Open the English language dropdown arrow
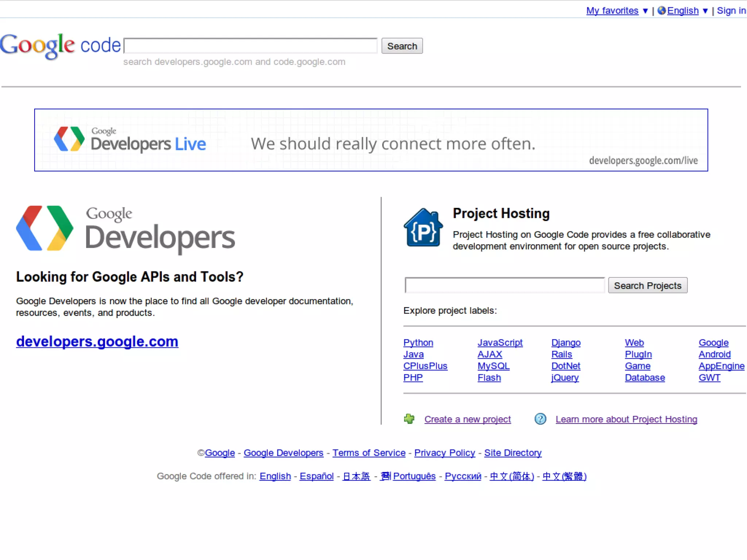 point(705,11)
